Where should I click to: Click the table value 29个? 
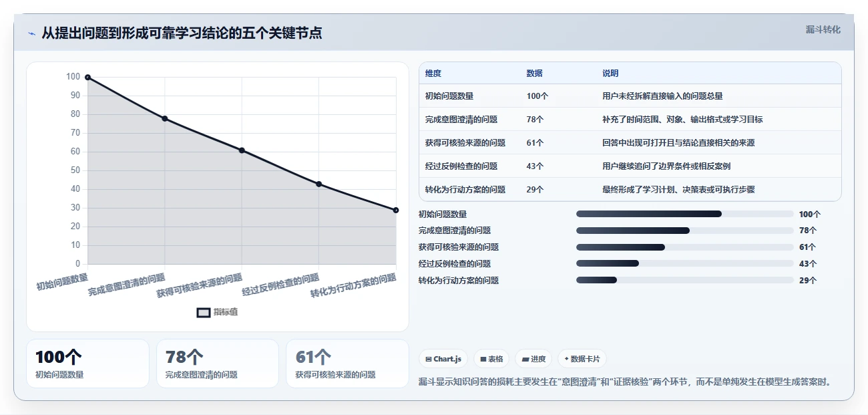click(x=535, y=190)
